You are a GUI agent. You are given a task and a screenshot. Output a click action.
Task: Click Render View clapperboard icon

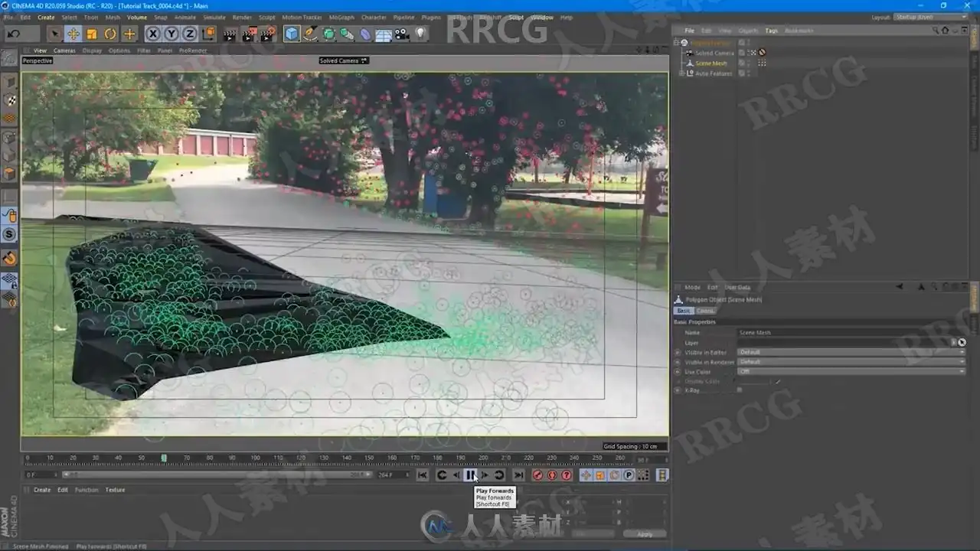coord(230,34)
